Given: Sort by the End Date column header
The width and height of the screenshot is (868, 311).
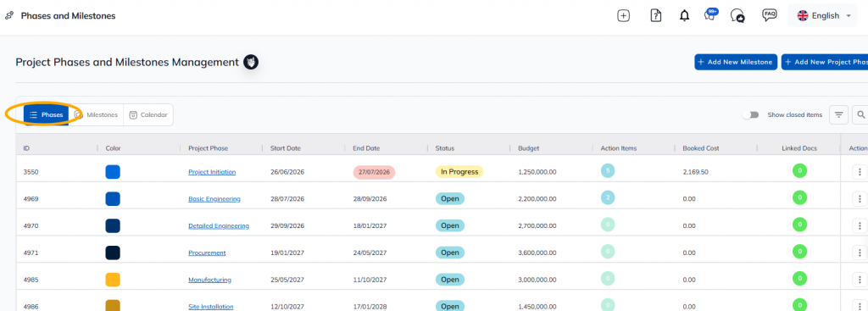Looking at the screenshot, I should 366,148.
